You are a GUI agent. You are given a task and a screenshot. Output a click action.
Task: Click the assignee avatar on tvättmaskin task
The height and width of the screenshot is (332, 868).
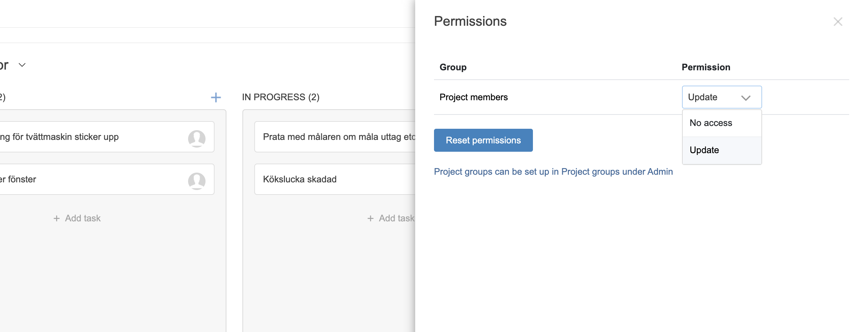[197, 139]
